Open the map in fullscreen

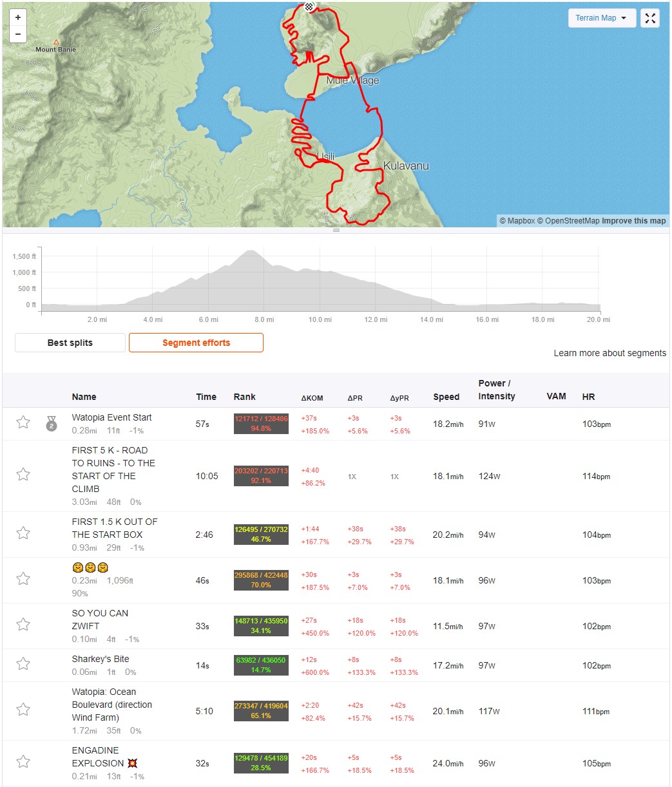click(650, 18)
